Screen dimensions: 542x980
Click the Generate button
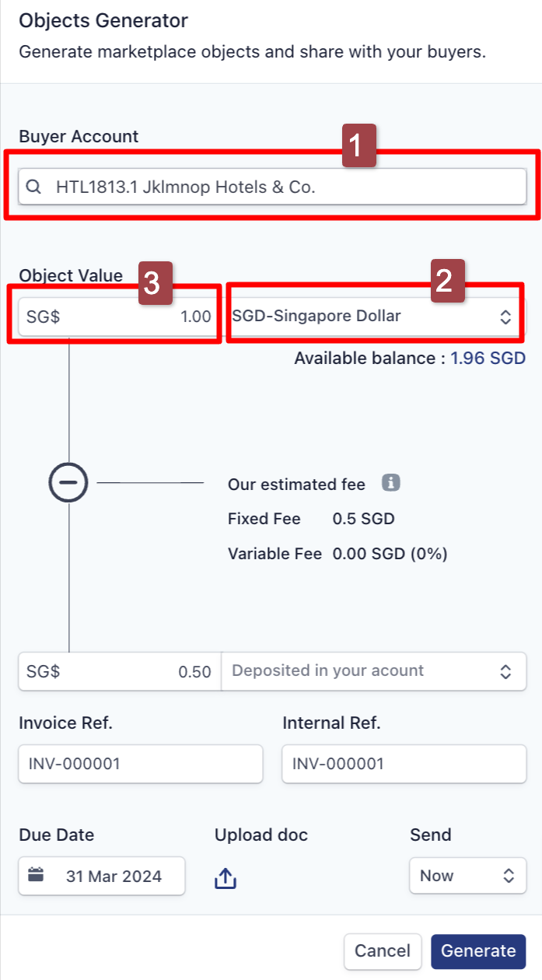pos(478,950)
